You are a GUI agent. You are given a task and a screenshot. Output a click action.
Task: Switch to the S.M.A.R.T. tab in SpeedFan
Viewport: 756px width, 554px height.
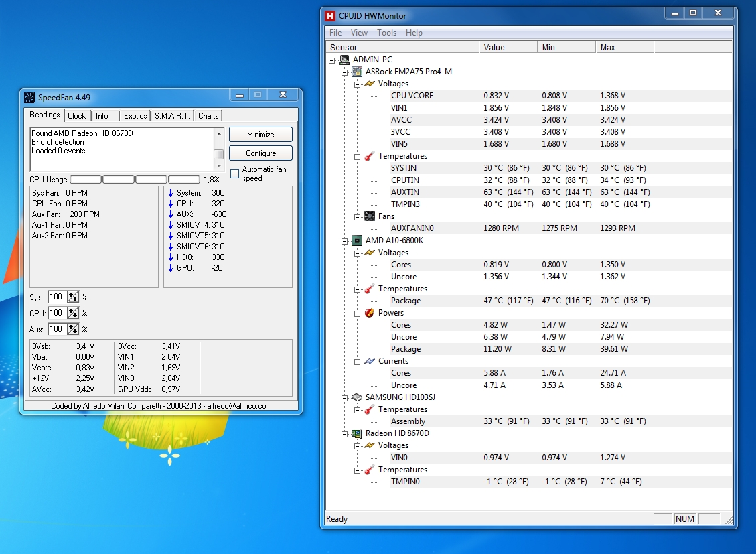point(172,116)
